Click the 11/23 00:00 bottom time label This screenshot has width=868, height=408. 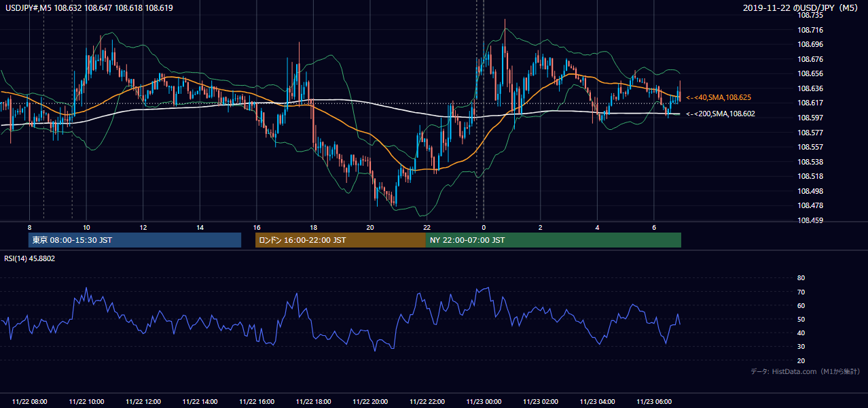click(x=484, y=402)
